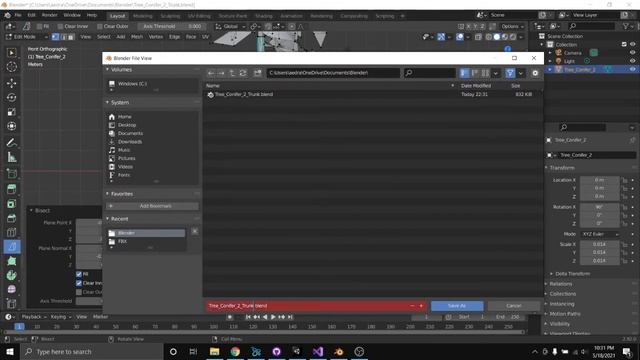Hide Tree_Conifer_2 in outliner via eye icon
Screen dimensions: 640x360
coord(632,69)
